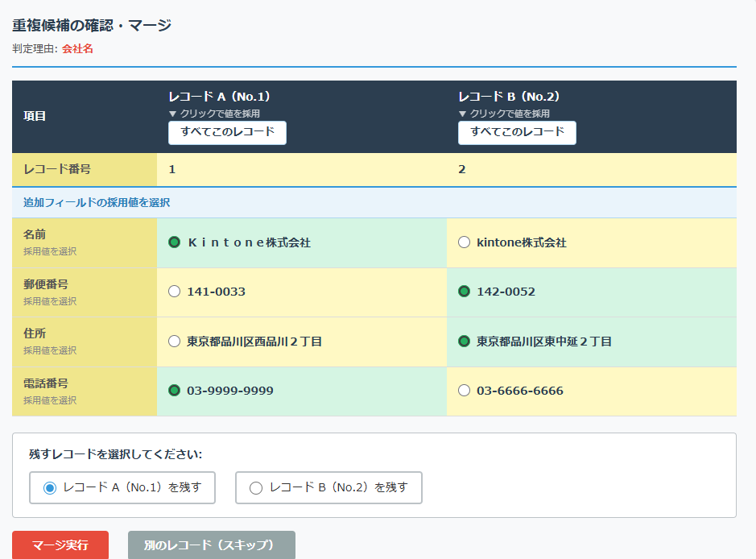This screenshot has height=559, width=756.
Task: Click 残すレコードを選択してください label
Action: pos(116,454)
